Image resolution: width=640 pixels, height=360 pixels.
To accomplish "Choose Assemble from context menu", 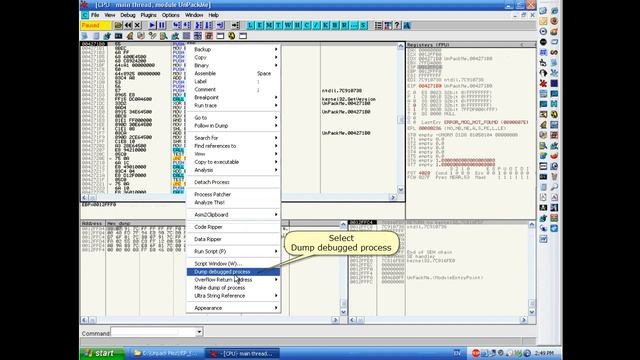I will (233, 73).
